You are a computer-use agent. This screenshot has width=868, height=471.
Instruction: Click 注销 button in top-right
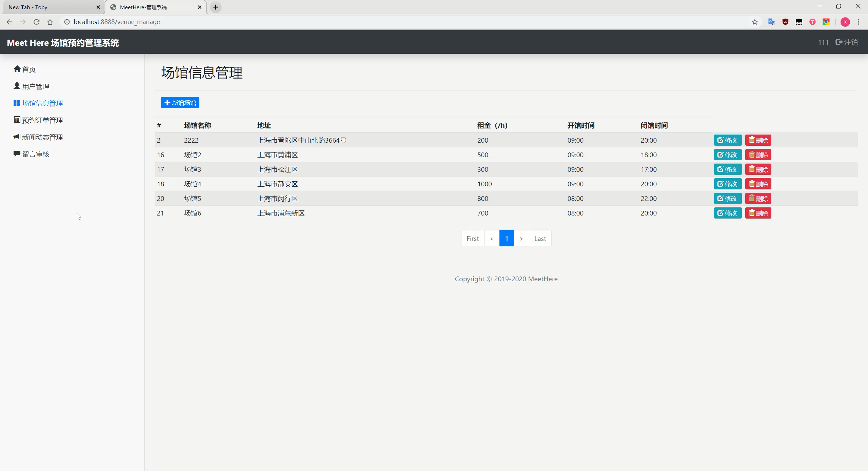coord(848,42)
